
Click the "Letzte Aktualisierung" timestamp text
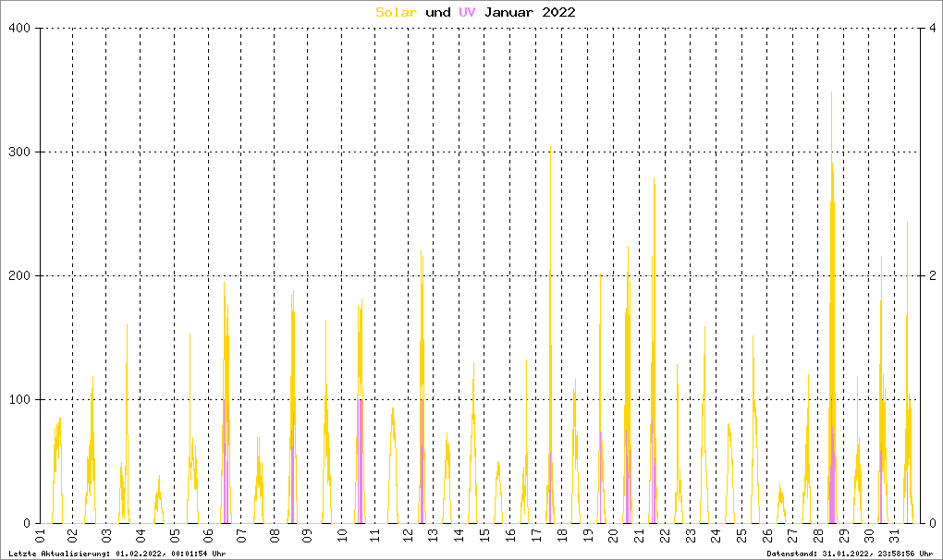116,554
